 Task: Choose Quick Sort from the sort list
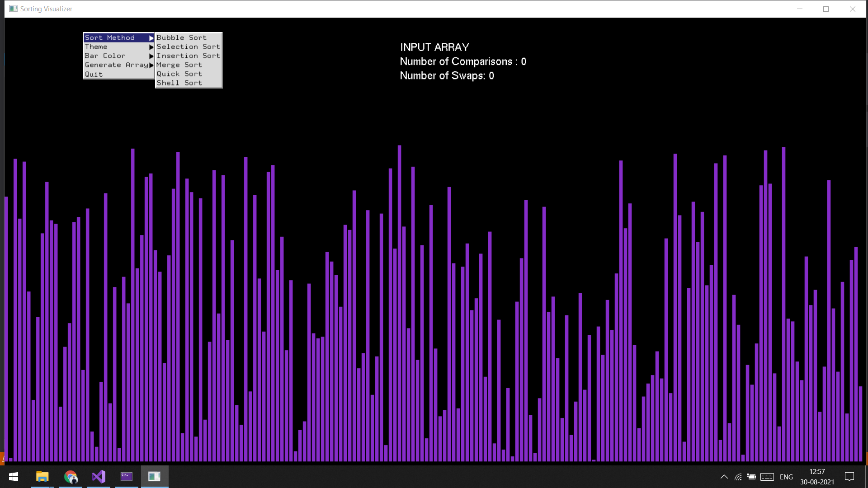coord(179,74)
